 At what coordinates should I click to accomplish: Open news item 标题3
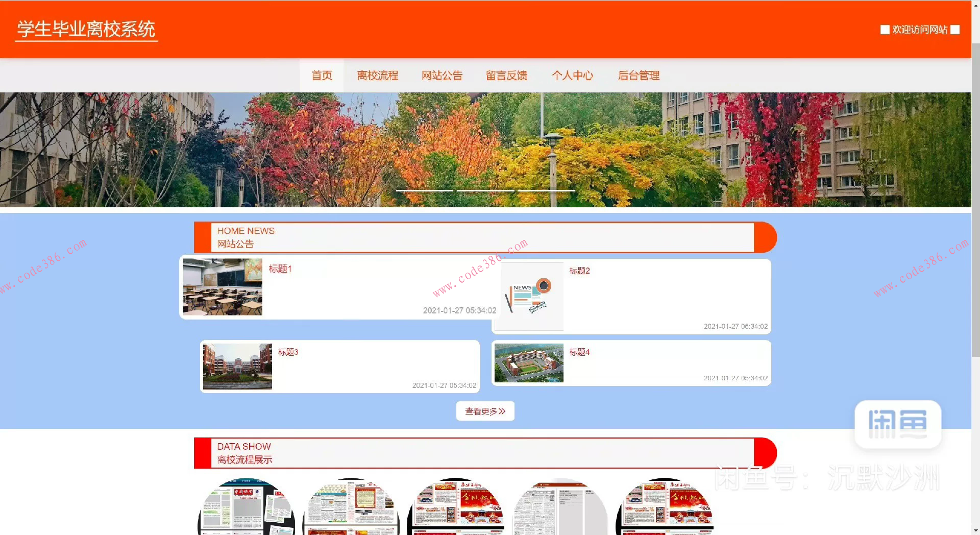coord(288,352)
